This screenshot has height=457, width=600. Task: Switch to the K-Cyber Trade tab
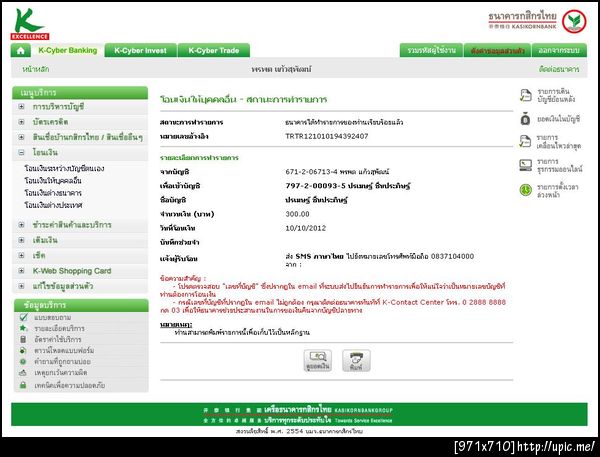coord(214,51)
